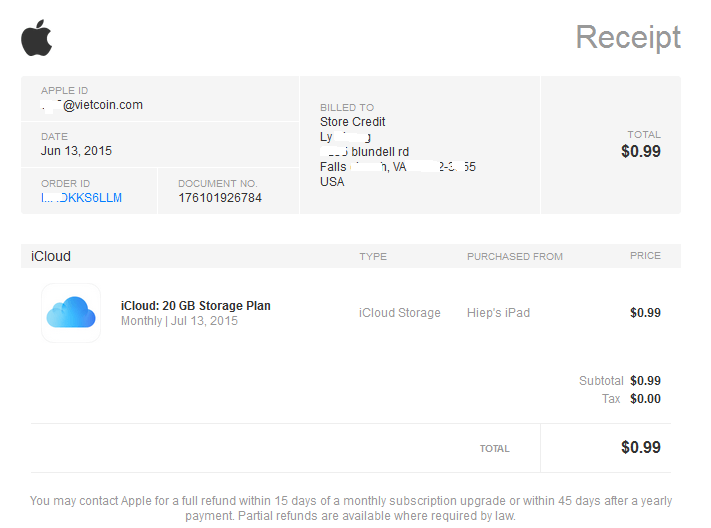The image size is (711, 528).
Task: Click the blundell rd address line
Action: pos(365,152)
